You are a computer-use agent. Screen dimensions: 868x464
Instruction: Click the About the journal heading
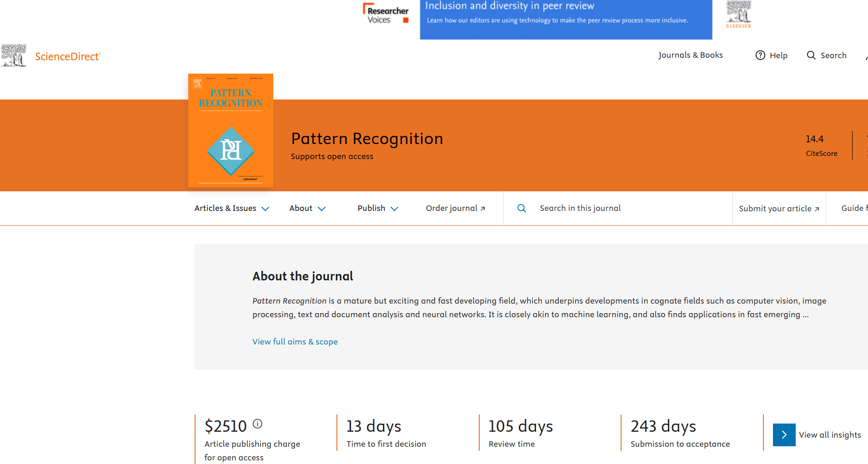point(303,276)
